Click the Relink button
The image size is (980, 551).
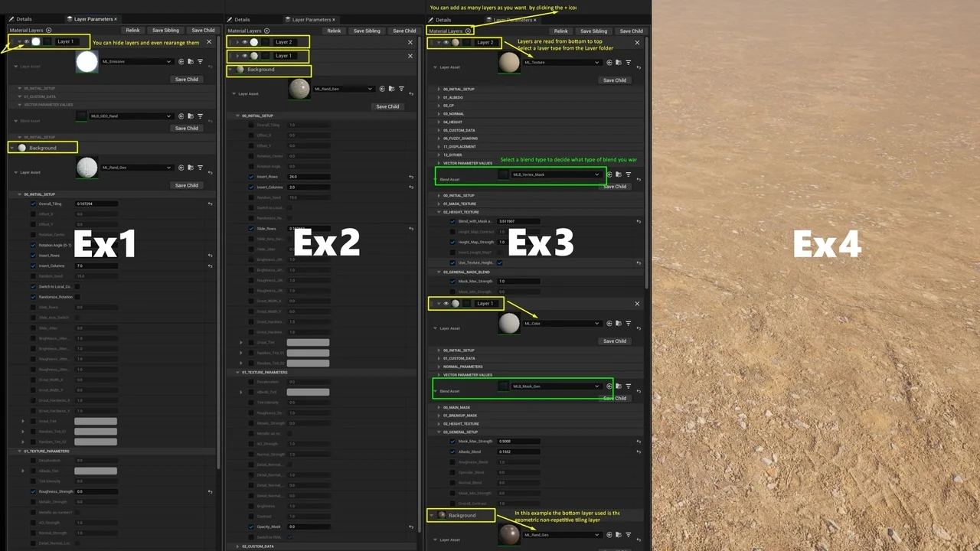coord(132,30)
